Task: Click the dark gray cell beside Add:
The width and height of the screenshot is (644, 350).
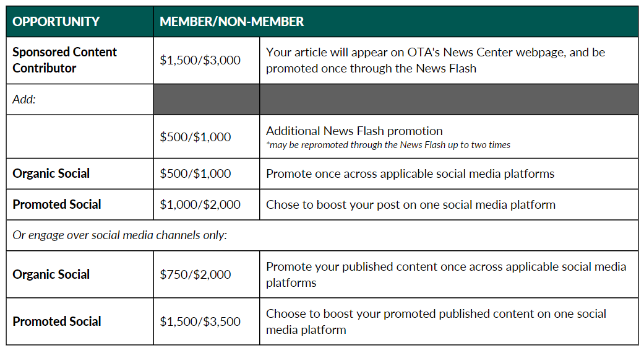Action: coord(207,100)
